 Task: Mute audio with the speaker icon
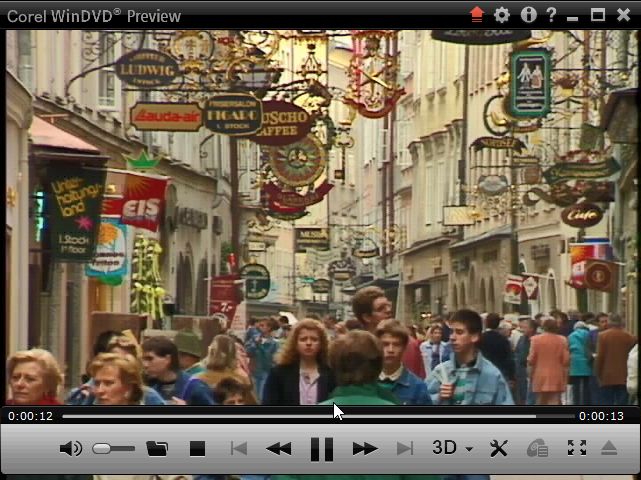point(70,449)
